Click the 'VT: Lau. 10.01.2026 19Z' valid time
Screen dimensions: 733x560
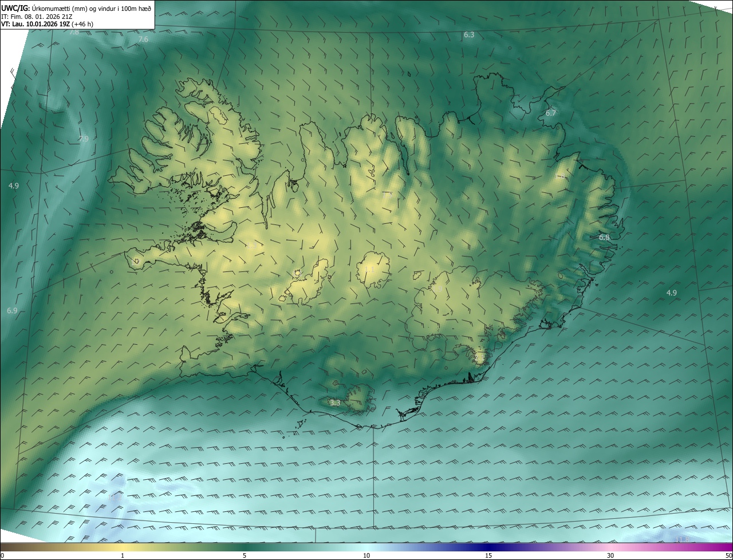click(x=36, y=25)
